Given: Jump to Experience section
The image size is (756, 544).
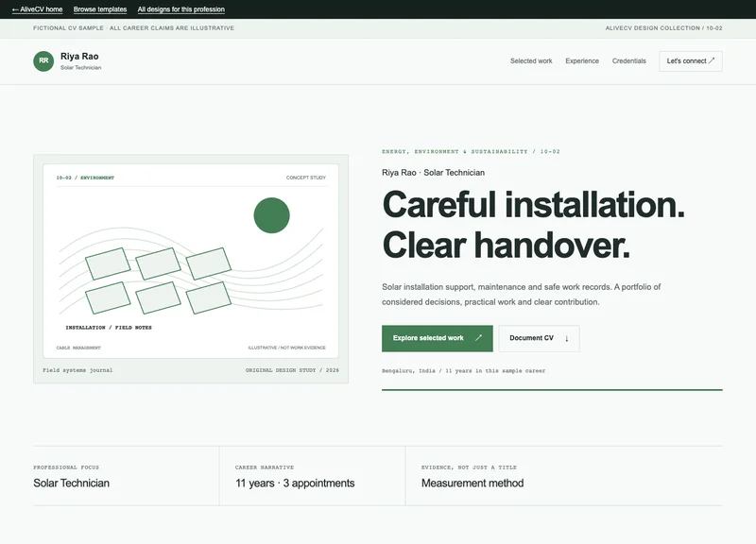Looking at the screenshot, I should click(582, 61).
